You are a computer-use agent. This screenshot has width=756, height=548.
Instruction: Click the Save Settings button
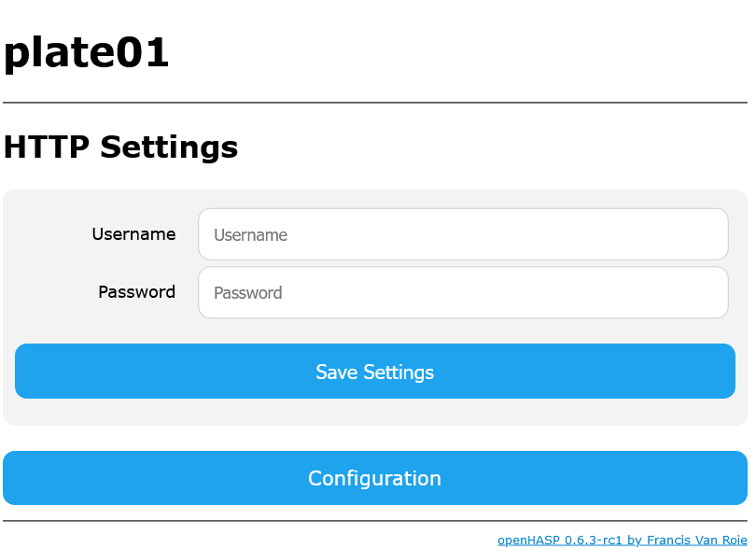click(x=374, y=371)
